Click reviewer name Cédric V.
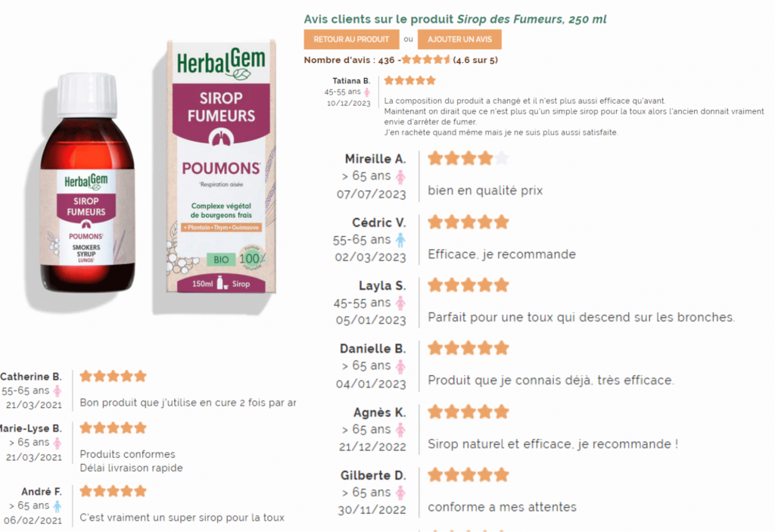 click(379, 222)
